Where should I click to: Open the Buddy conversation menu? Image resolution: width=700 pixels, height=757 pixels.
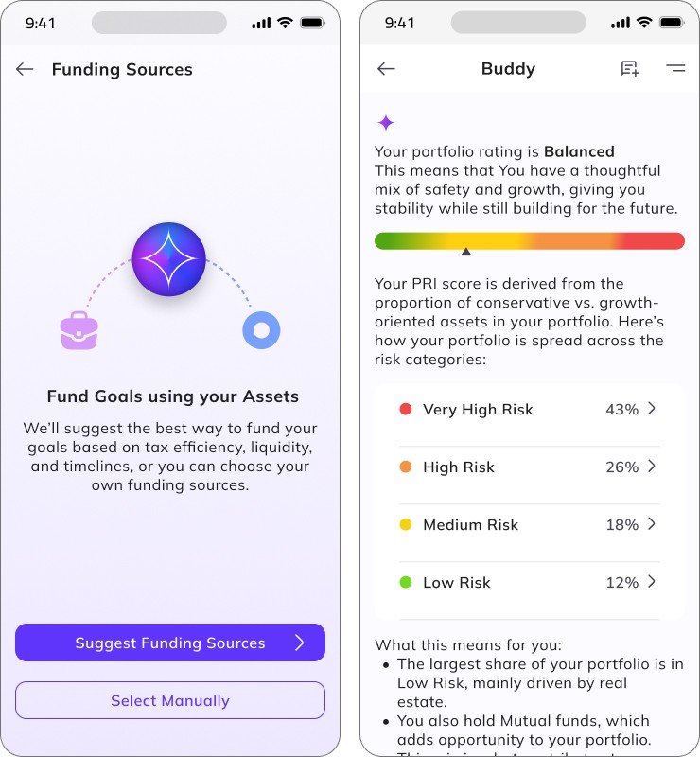point(674,68)
